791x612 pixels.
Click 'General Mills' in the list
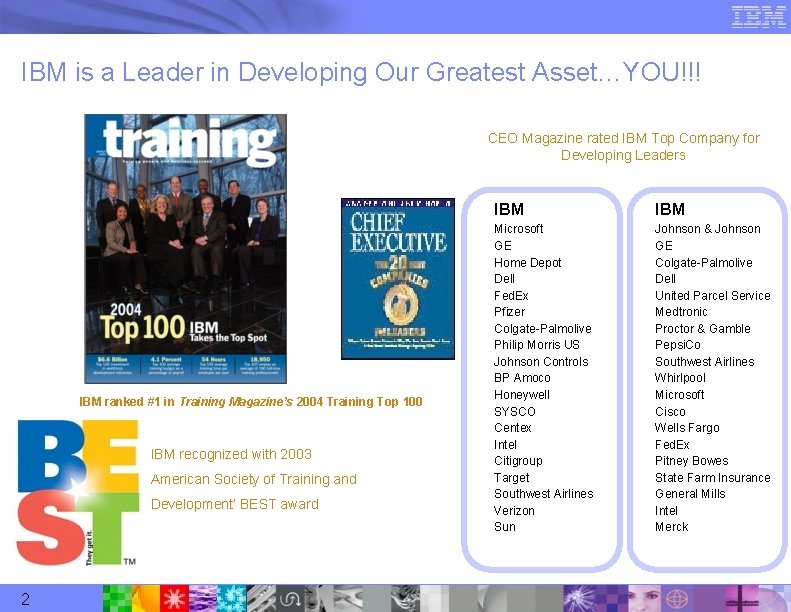(690, 494)
